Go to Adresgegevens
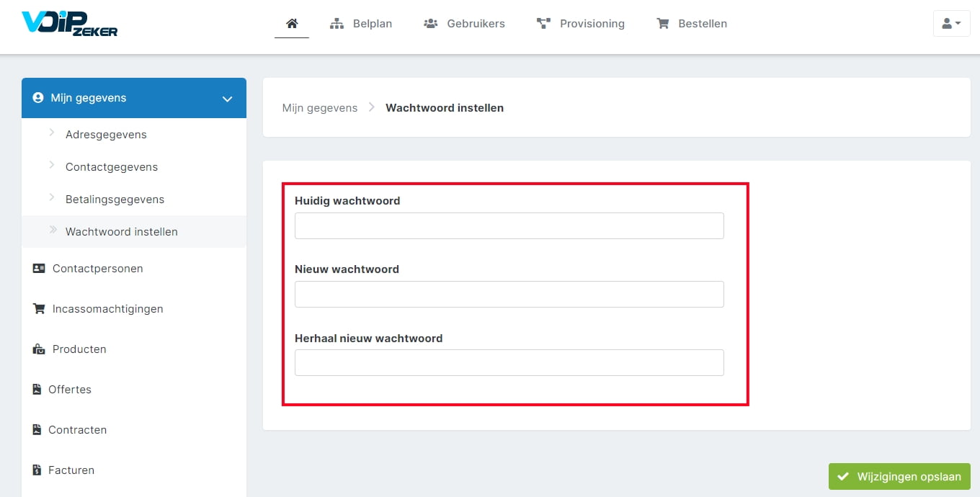This screenshot has width=980, height=497. tap(106, 135)
